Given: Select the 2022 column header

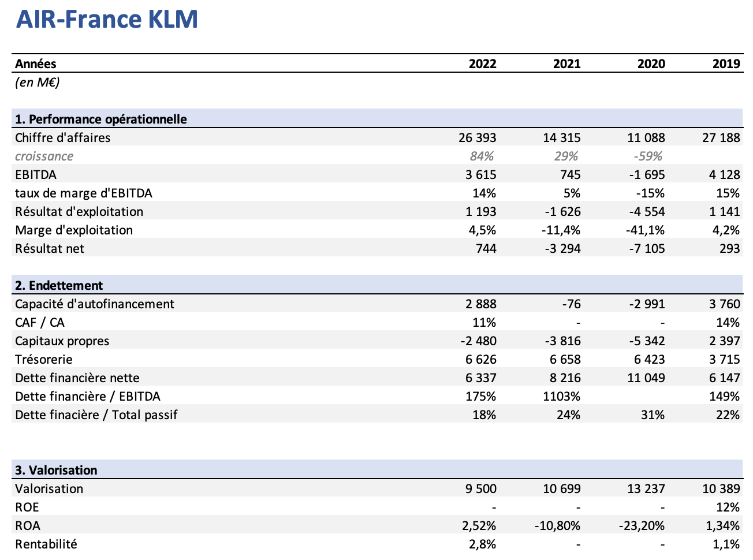Looking at the screenshot, I should (483, 64).
